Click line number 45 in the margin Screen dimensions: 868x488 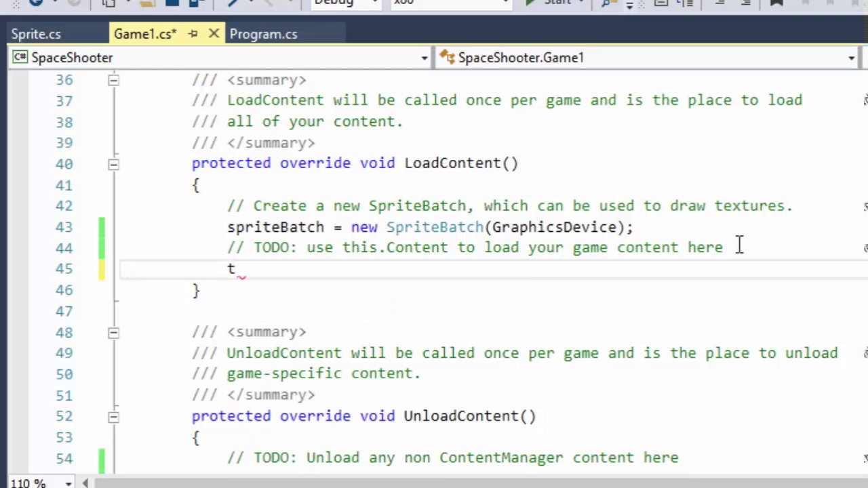[64, 269]
